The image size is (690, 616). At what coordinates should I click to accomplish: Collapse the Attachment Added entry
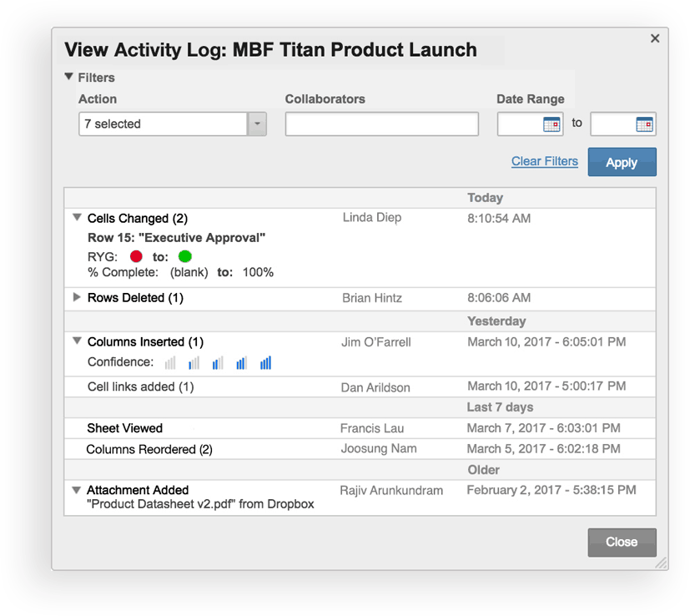tap(77, 490)
